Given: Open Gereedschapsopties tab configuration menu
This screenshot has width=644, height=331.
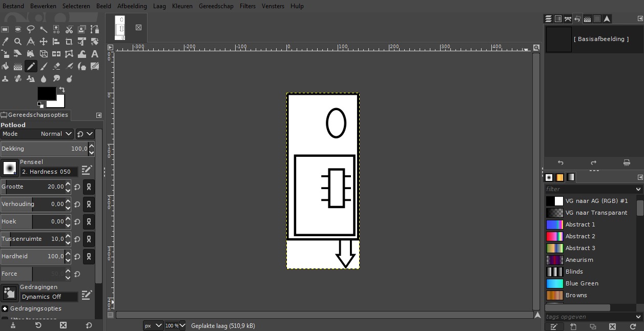Looking at the screenshot, I should click(99, 115).
